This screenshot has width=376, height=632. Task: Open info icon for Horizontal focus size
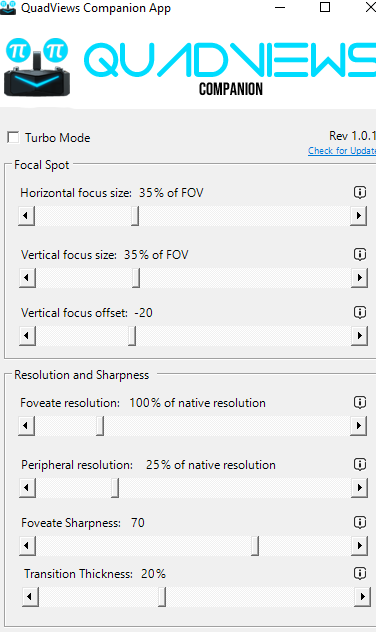[x=360, y=192]
